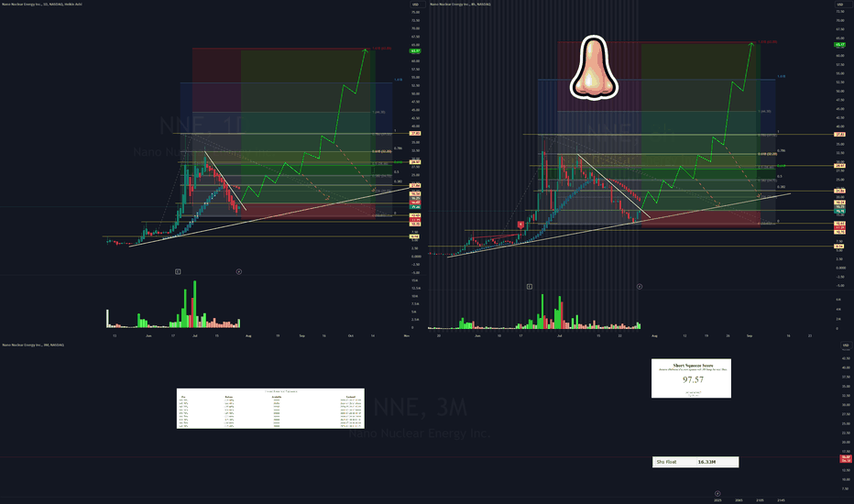
Task: Click the Shs Float label
Action: pos(666,462)
